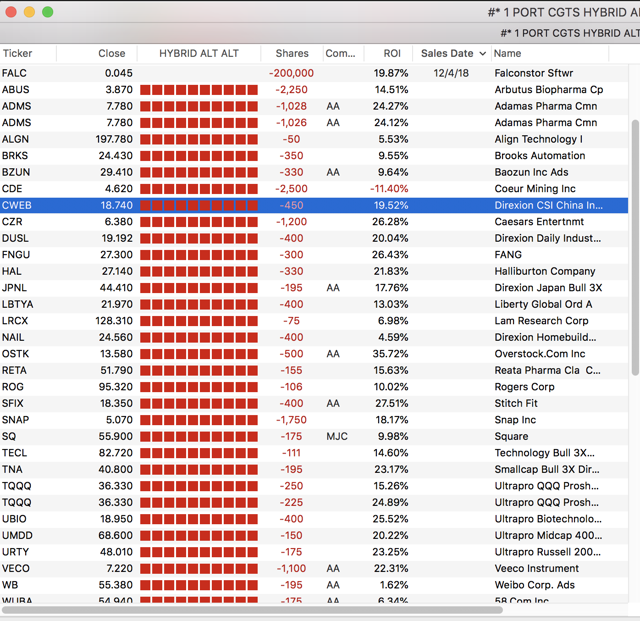Click the -11.40% ROI for CDE
640x621 pixels.
tap(389, 189)
